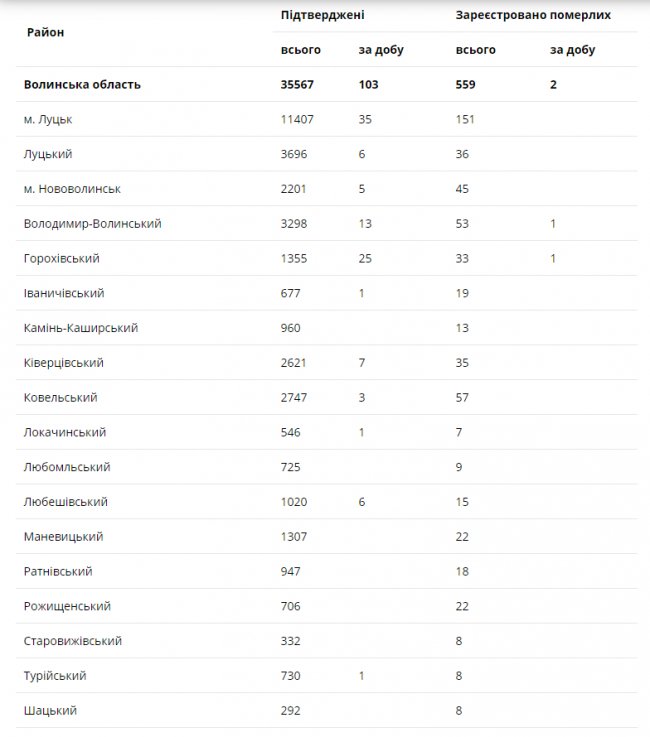This screenshot has width=650, height=737.
Task: Select the Камінь-Каширський district name
Action: (81, 328)
